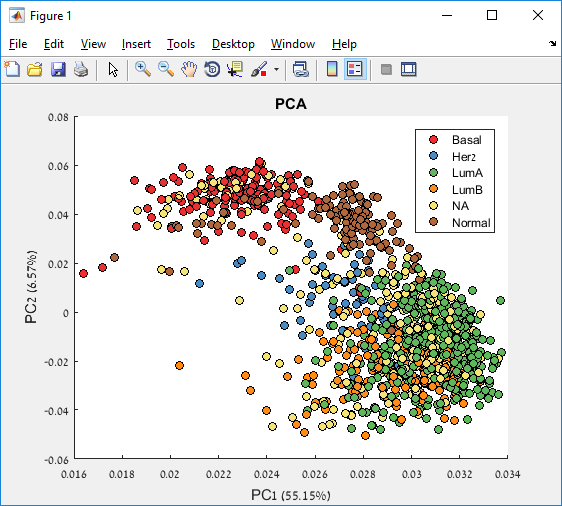Activate the Data Cursor tool
Viewport: 562px width, 506px height.
(x=235, y=69)
